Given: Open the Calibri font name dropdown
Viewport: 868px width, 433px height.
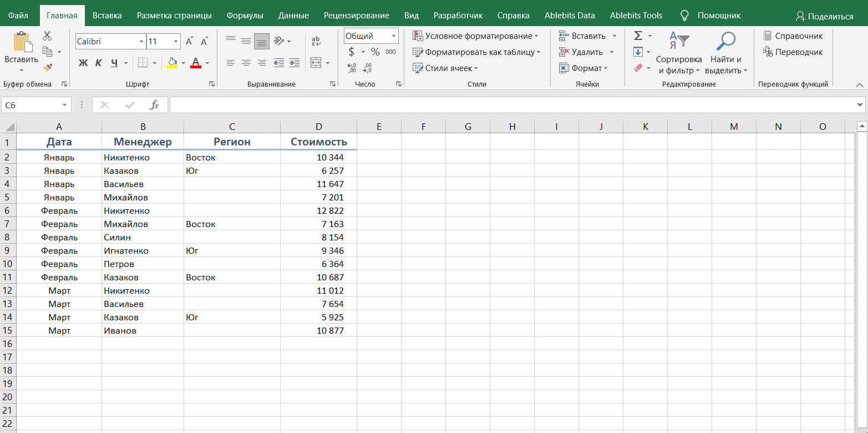Looking at the screenshot, I should pyautogui.click(x=141, y=42).
